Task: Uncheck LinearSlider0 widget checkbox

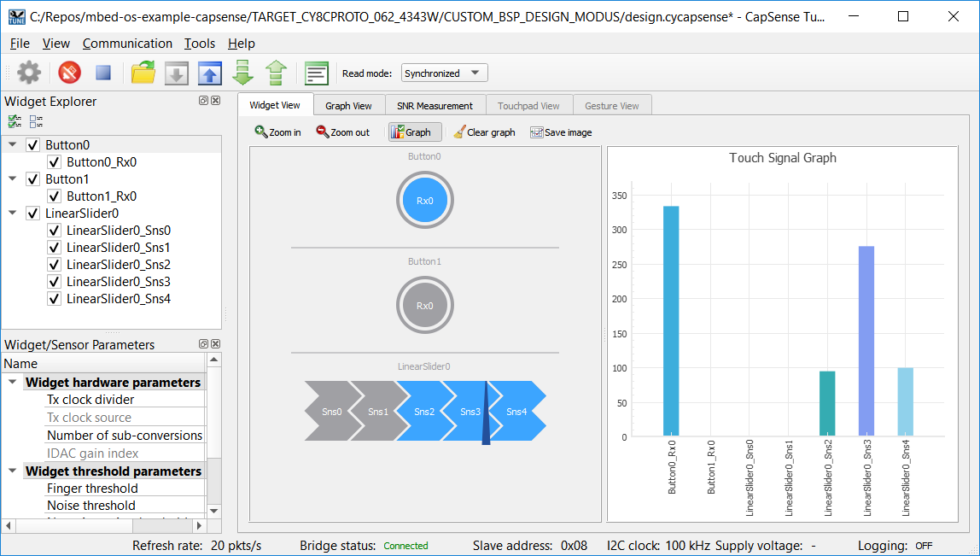Action: (33, 214)
